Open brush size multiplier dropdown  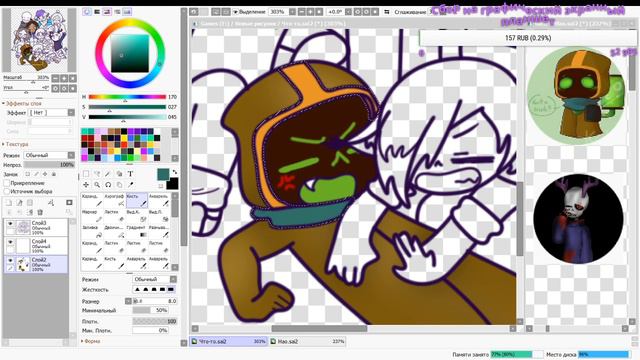[x=128, y=301]
